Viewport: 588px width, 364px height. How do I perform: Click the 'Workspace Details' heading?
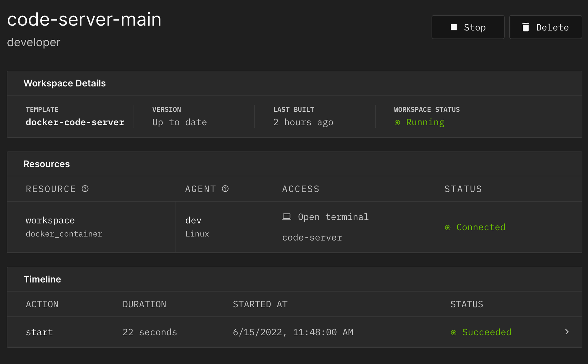click(x=65, y=83)
